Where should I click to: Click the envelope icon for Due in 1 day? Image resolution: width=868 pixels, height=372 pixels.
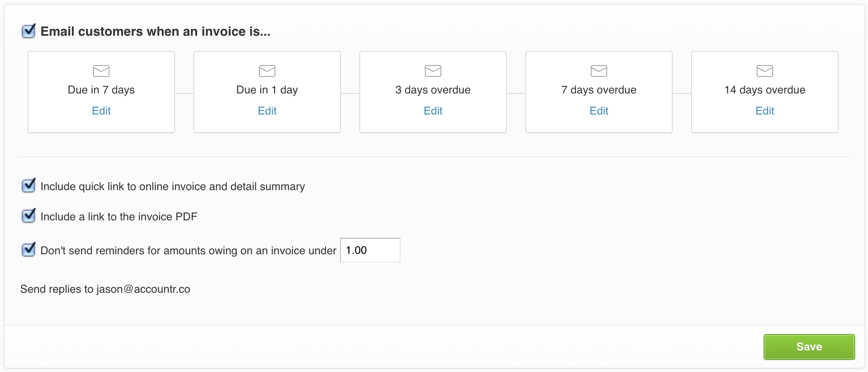267,71
